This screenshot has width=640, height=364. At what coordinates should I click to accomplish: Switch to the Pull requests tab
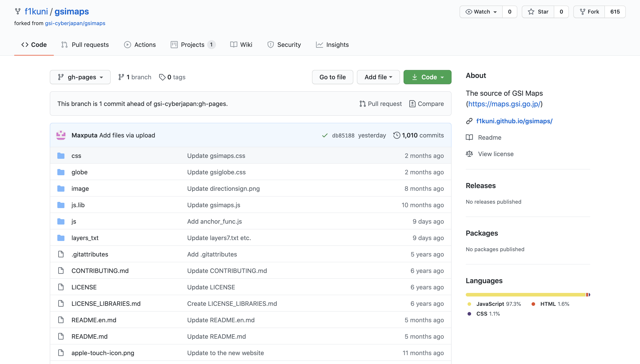click(x=85, y=44)
